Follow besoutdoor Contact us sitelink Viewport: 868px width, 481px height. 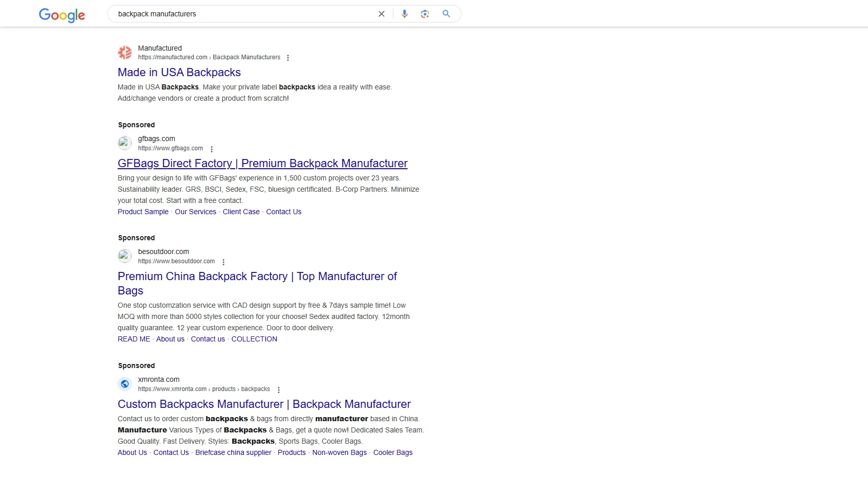pos(208,339)
